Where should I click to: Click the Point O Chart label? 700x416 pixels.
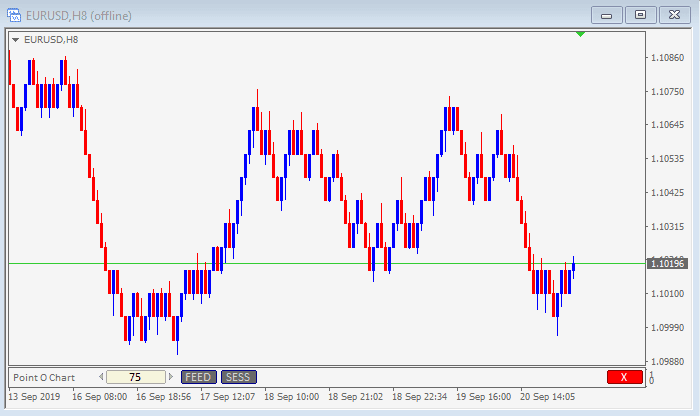coord(43,377)
